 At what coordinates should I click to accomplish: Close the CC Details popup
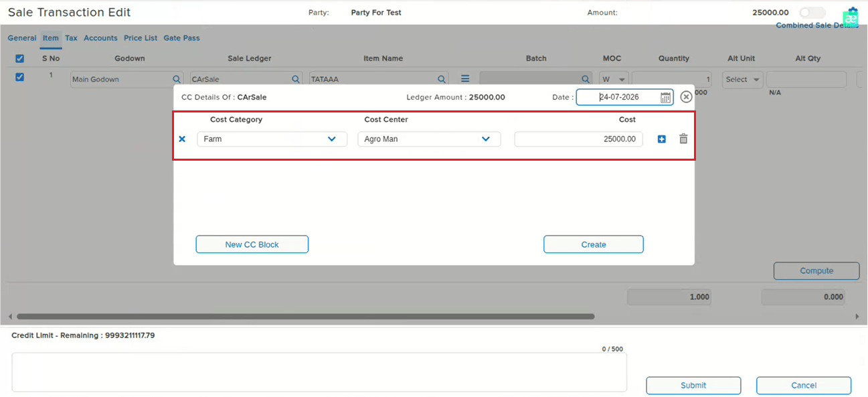(686, 97)
